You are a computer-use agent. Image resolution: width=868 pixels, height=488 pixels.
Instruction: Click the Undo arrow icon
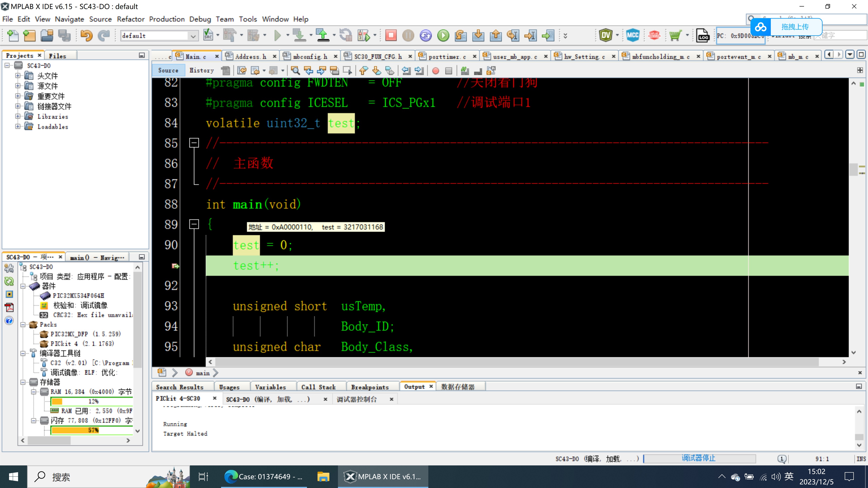pyautogui.click(x=86, y=35)
